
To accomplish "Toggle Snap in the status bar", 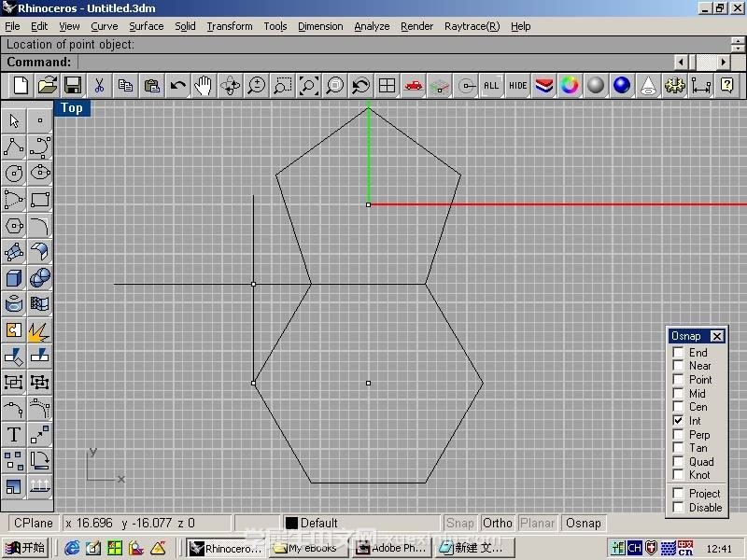I will pyautogui.click(x=459, y=523).
